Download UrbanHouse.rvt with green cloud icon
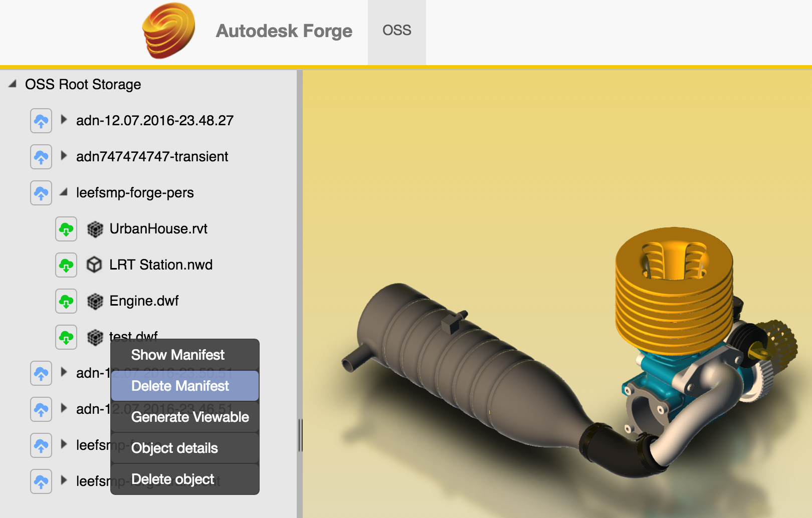The width and height of the screenshot is (812, 518). click(x=66, y=229)
